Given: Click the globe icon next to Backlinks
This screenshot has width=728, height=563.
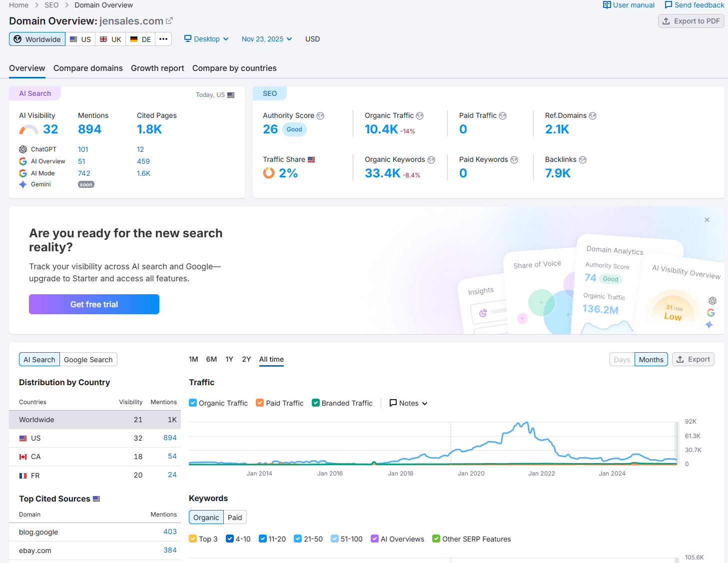Looking at the screenshot, I should pos(583,160).
